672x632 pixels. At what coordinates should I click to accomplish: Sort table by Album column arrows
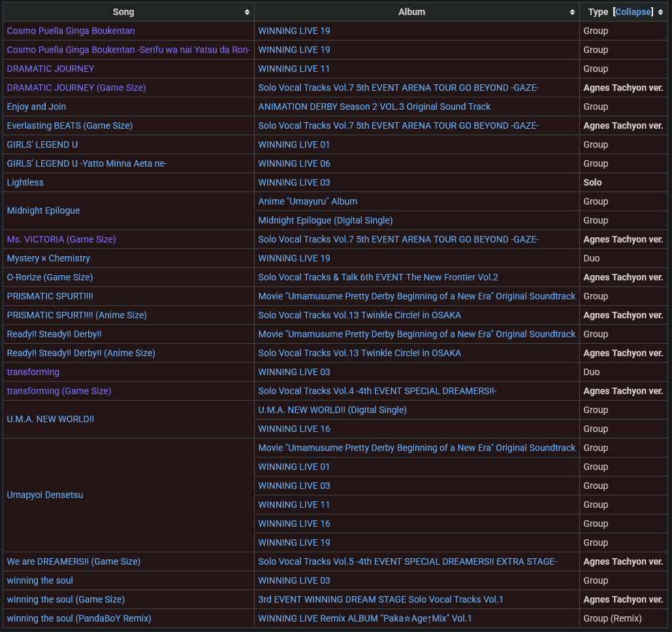click(572, 12)
